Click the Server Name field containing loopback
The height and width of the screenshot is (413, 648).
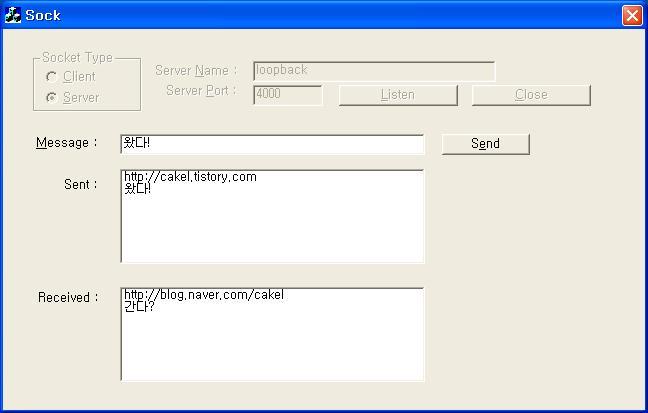(374, 72)
